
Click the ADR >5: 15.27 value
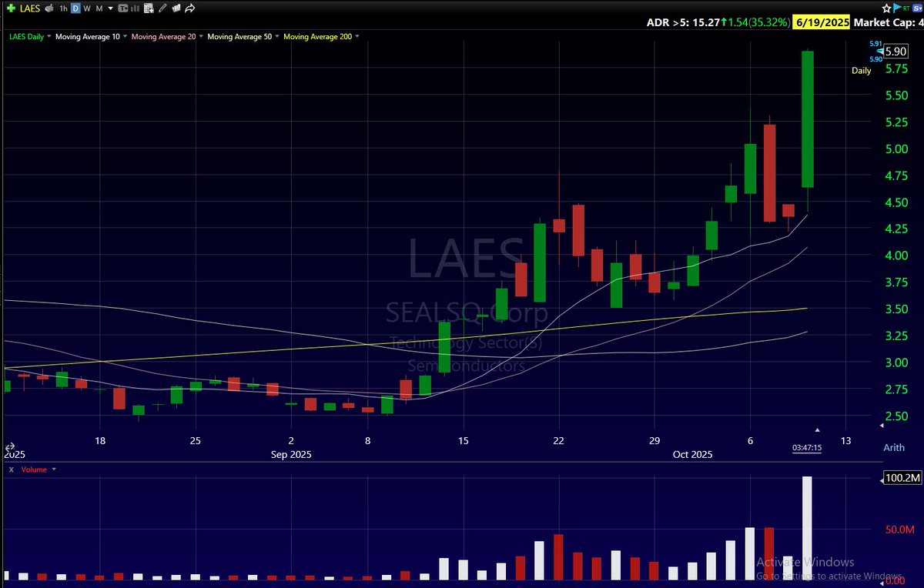point(684,23)
